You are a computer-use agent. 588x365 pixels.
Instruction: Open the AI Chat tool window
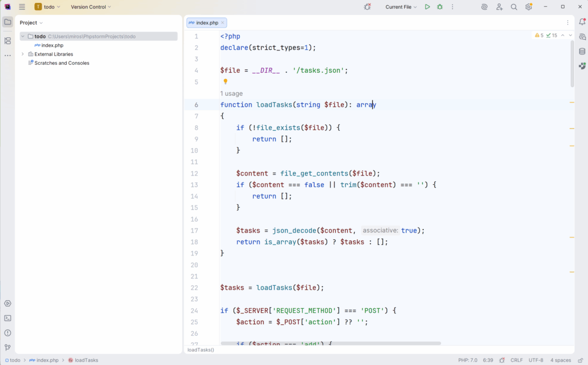582,37
